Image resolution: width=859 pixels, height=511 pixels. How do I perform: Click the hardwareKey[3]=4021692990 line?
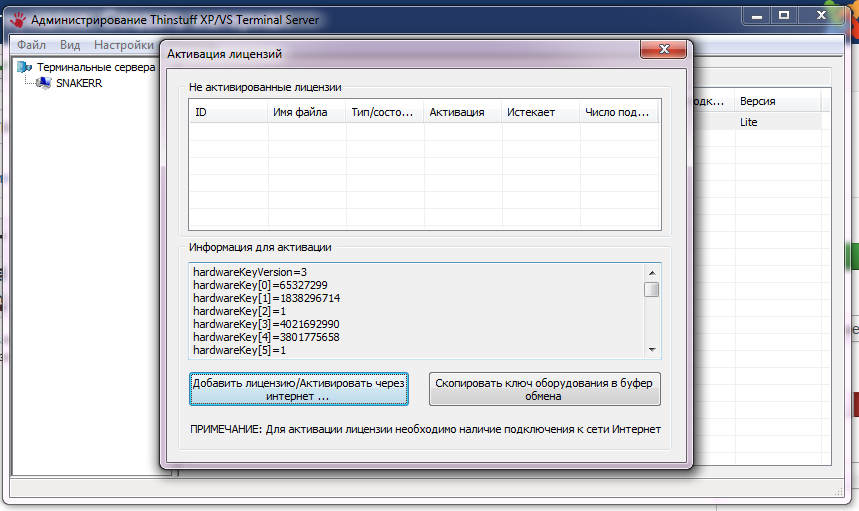(266, 324)
